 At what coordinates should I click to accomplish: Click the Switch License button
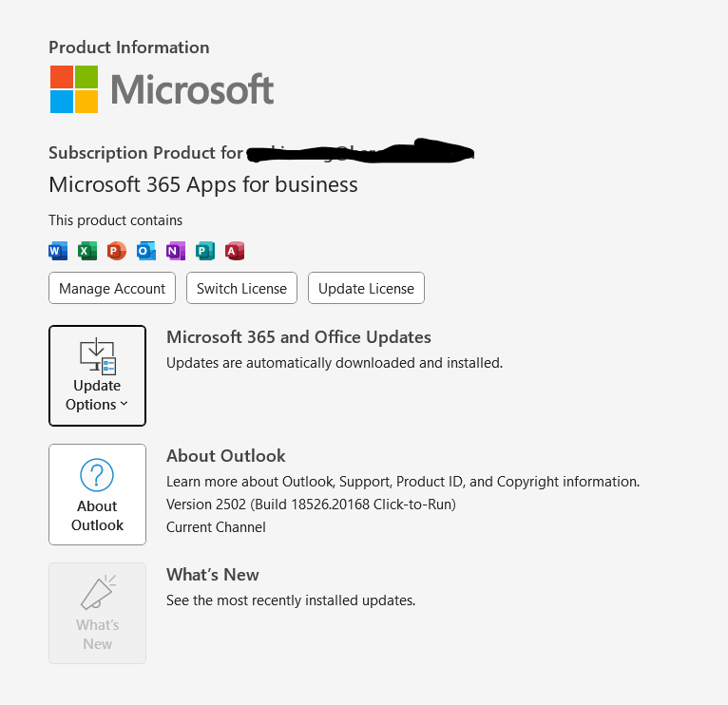(x=241, y=288)
